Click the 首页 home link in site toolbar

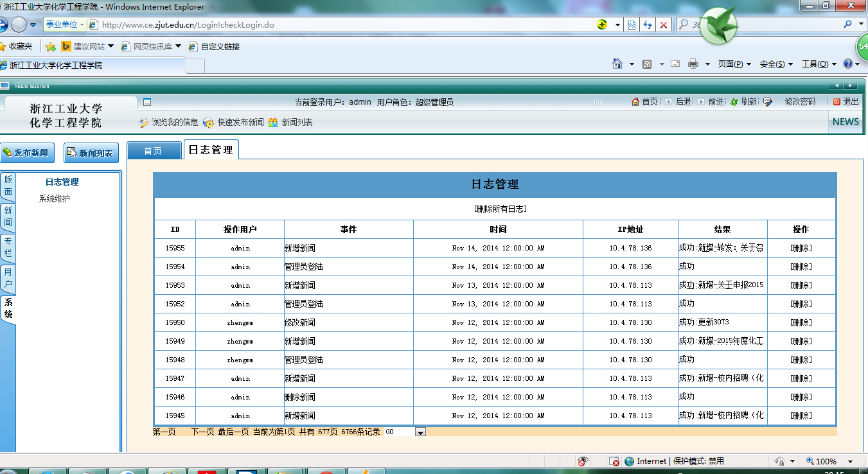pyautogui.click(x=645, y=102)
